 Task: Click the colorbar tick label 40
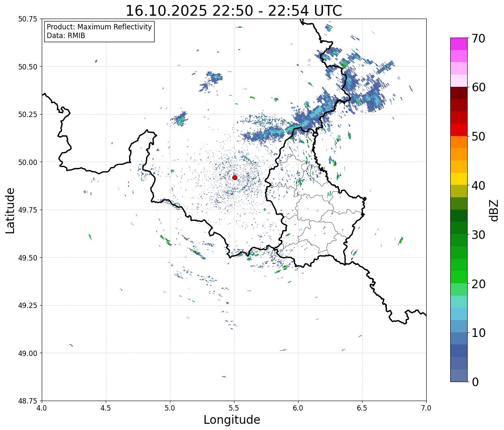coord(478,186)
